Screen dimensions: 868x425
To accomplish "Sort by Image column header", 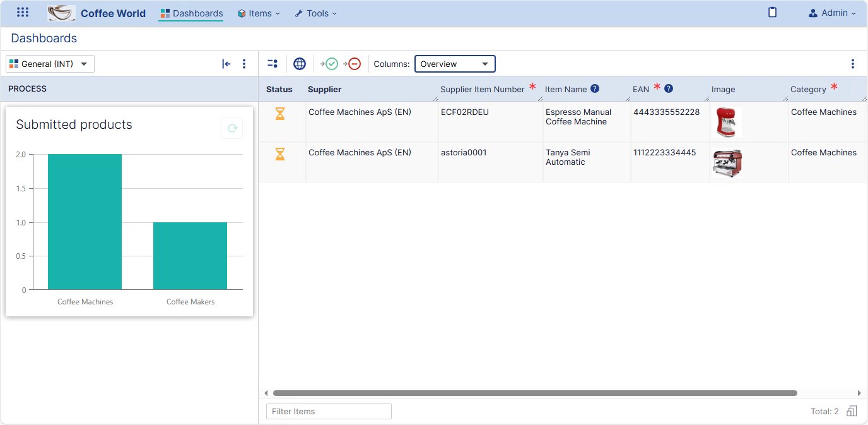I will [x=724, y=89].
